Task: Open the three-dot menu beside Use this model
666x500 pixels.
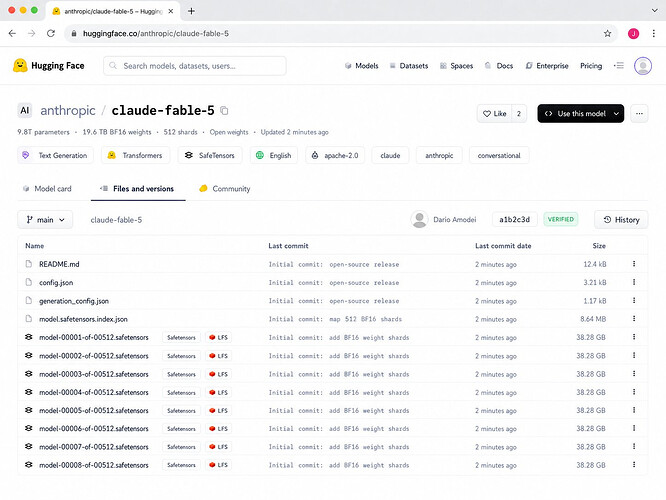Action: (x=639, y=113)
